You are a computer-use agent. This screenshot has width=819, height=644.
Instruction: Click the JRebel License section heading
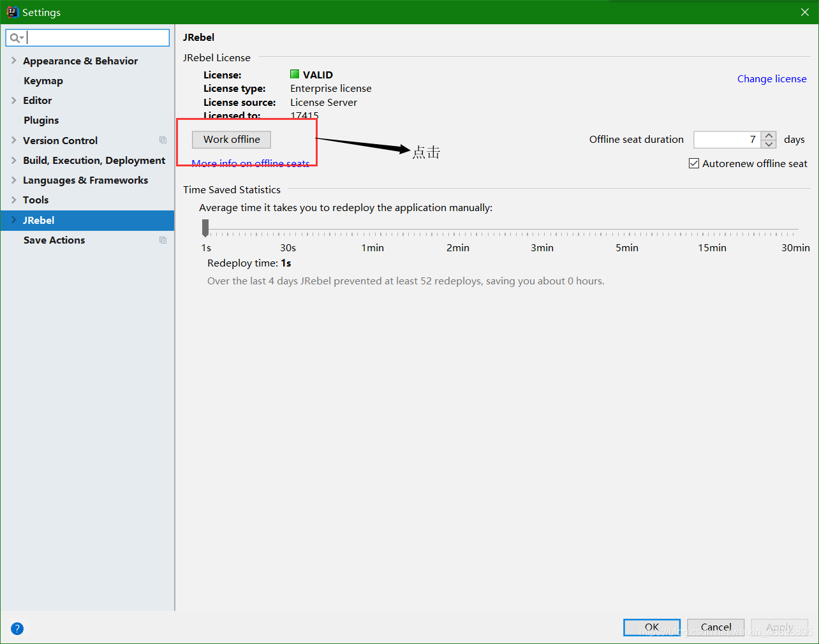[x=217, y=57]
